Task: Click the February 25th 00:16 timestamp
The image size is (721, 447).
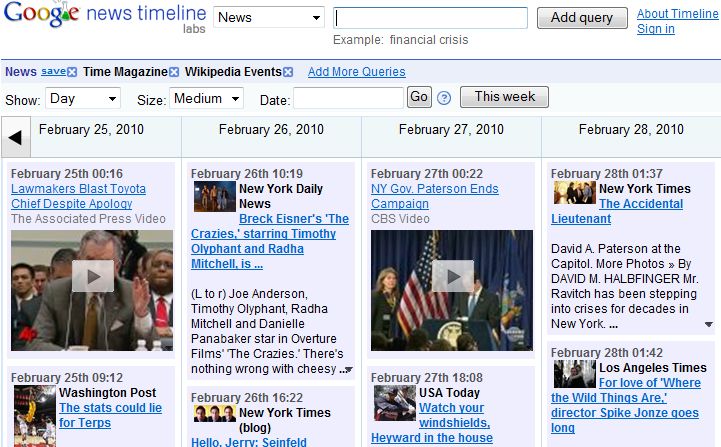Action: [x=67, y=174]
